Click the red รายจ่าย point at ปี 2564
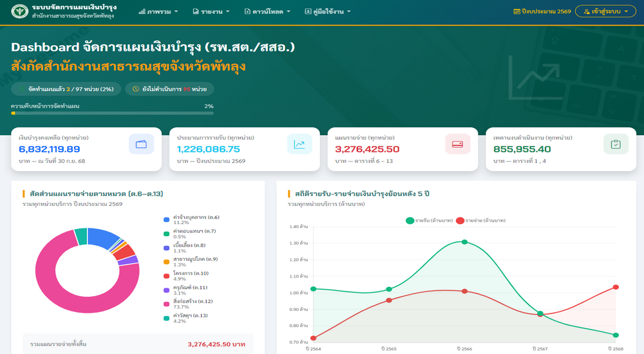Viewport: 644px width, 354px height. tap(314, 338)
